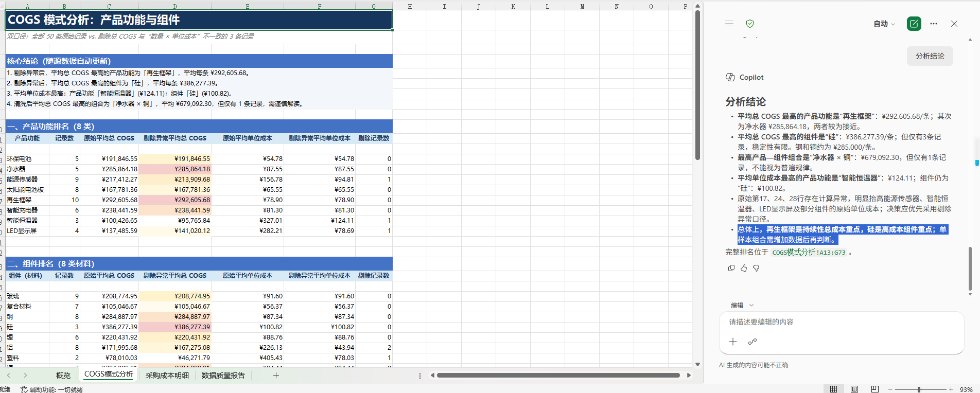This screenshot has height=393, width=980.
Task: Close the Copilot side pane
Action: pos(954,24)
